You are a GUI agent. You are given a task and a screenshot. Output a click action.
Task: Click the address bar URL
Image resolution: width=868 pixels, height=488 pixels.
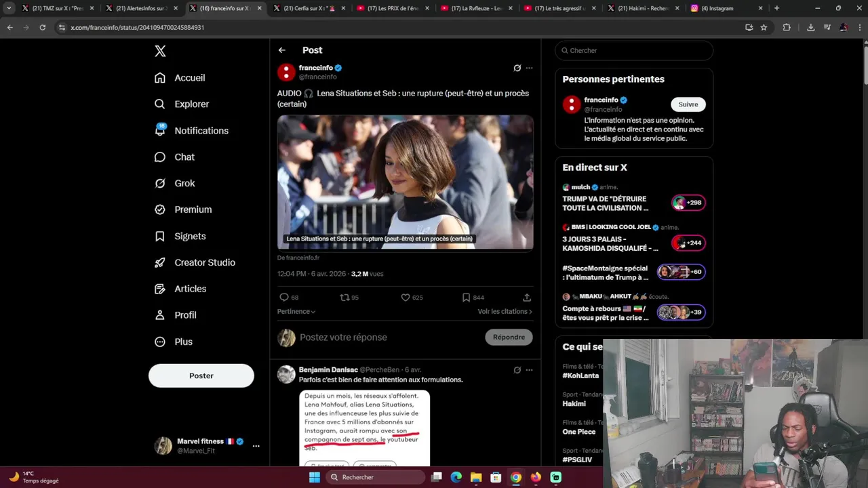[x=137, y=27]
